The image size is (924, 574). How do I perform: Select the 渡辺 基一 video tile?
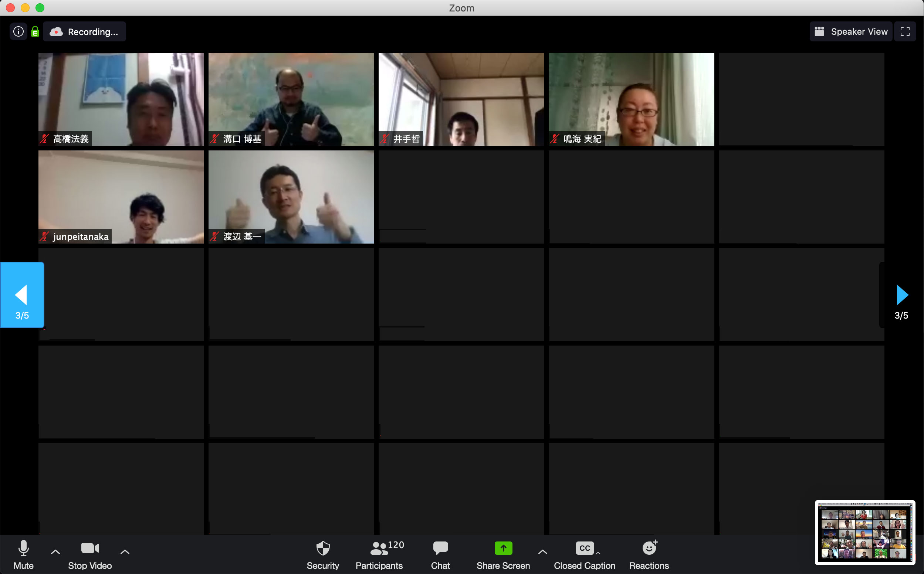pyautogui.click(x=291, y=197)
